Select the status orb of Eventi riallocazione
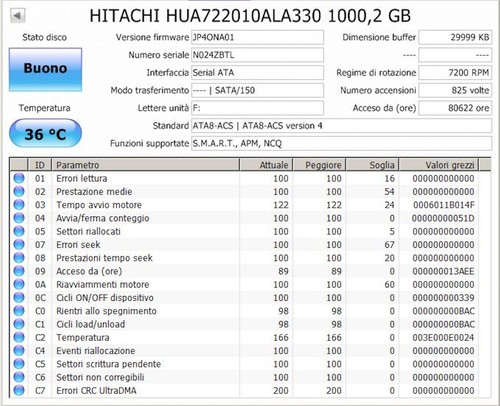The height and width of the screenshot is (406, 500). (x=19, y=350)
